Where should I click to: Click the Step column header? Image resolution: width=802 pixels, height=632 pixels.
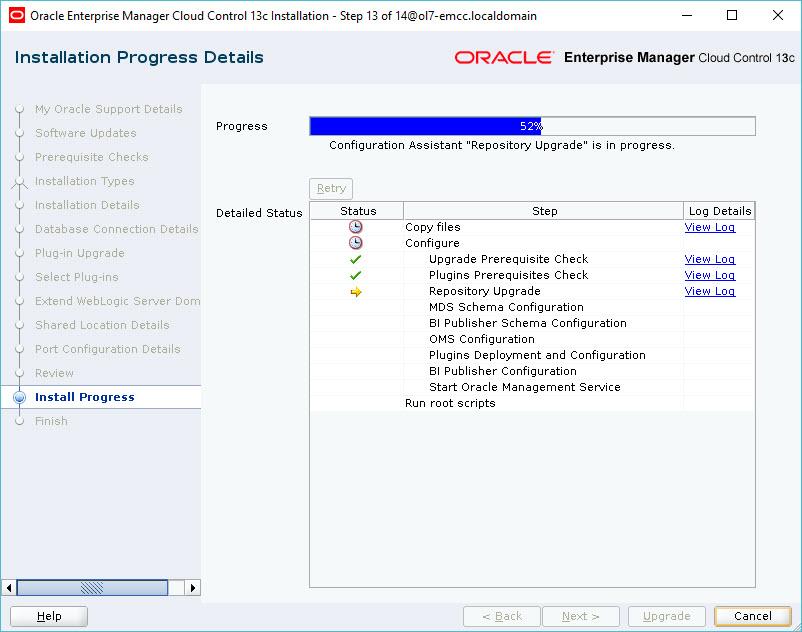(544, 211)
